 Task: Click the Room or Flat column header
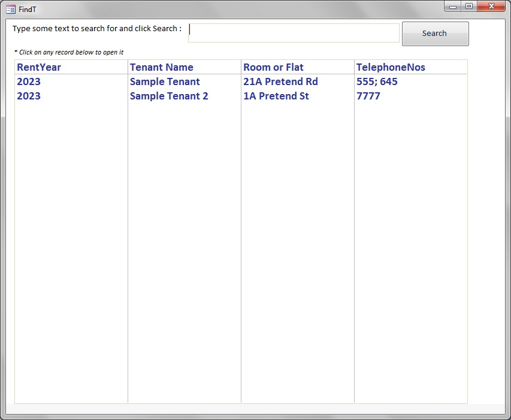click(x=273, y=67)
